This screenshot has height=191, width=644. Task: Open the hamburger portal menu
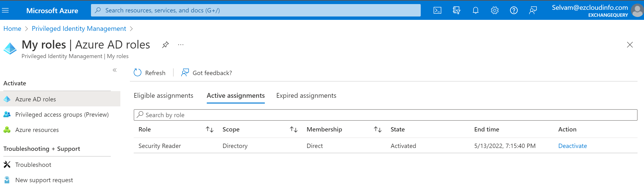tap(5, 10)
